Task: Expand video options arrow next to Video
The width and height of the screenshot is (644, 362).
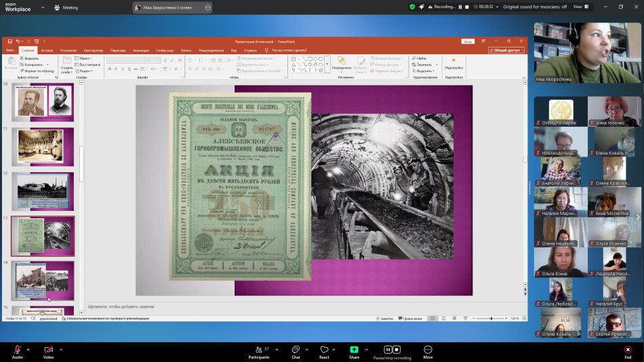Action: (x=61, y=350)
